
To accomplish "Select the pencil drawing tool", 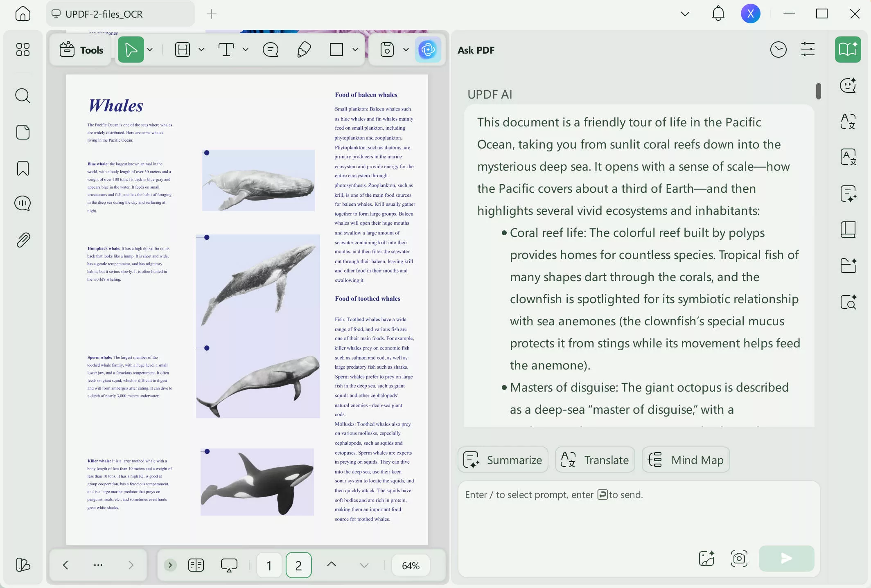I will [x=304, y=50].
